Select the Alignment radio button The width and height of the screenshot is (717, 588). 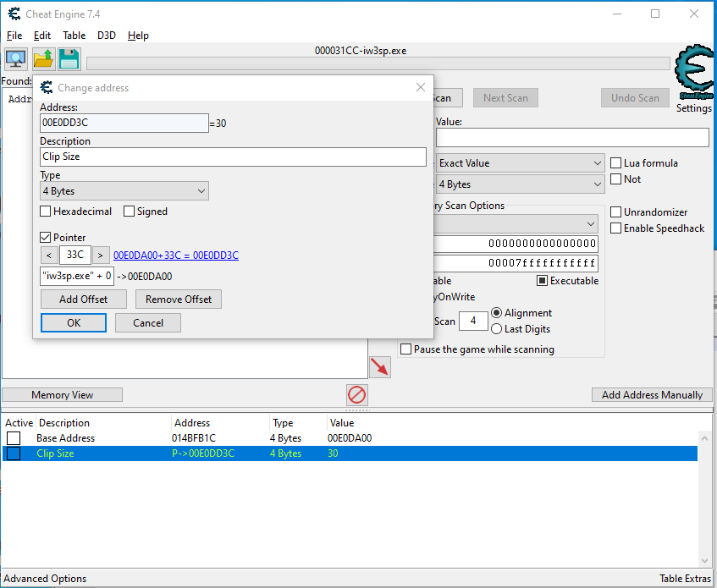pyautogui.click(x=496, y=313)
